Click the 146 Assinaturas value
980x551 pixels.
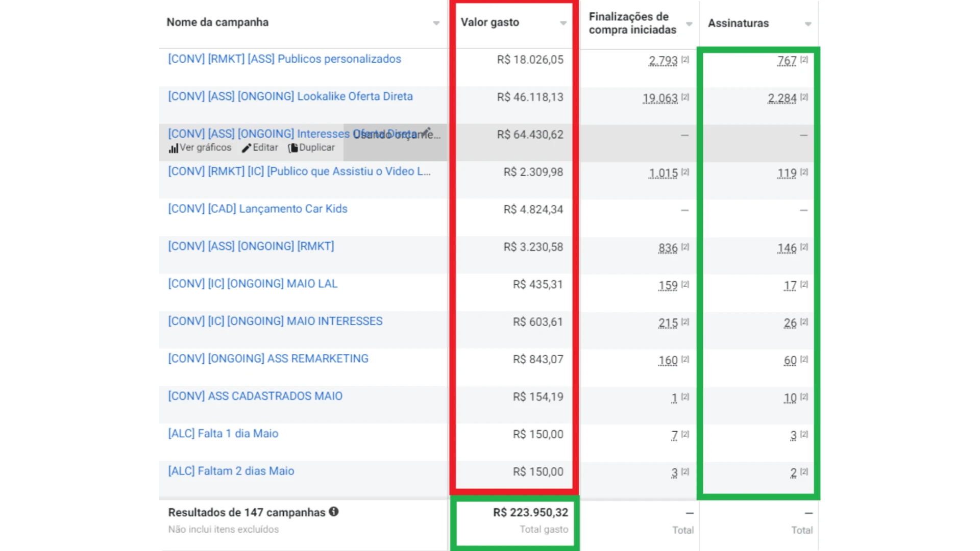coord(787,248)
